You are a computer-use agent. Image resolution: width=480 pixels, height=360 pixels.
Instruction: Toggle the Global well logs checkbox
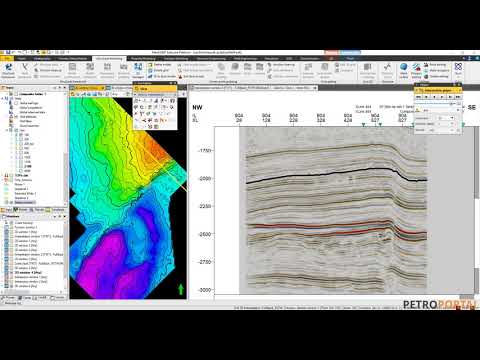(16, 103)
